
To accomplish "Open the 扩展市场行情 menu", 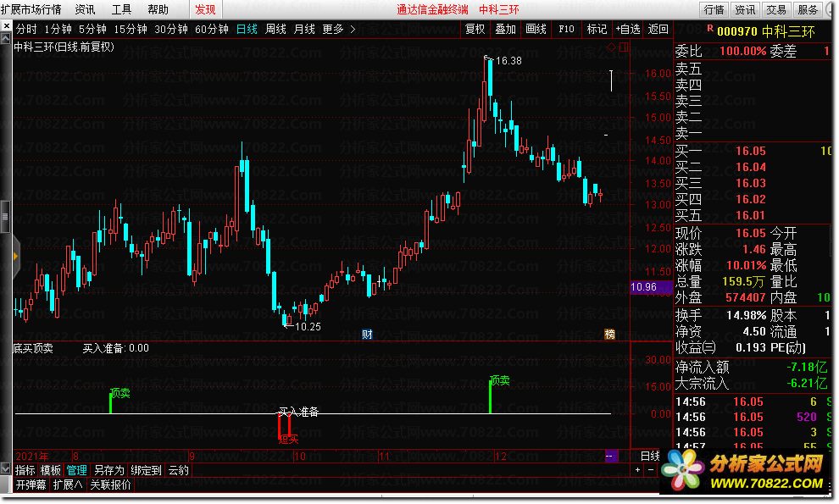I will point(31,9).
